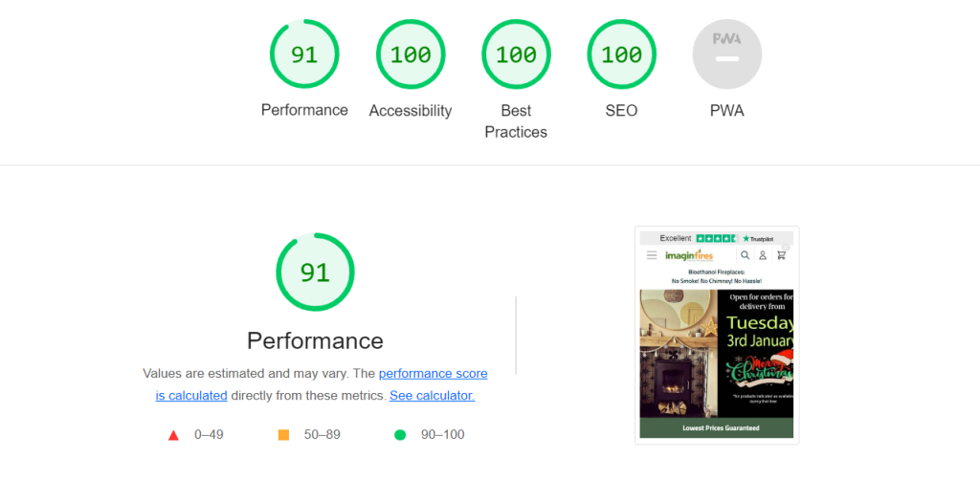Click the '0–49' legend range text
This screenshot has width=980, height=480.
pyautogui.click(x=209, y=435)
